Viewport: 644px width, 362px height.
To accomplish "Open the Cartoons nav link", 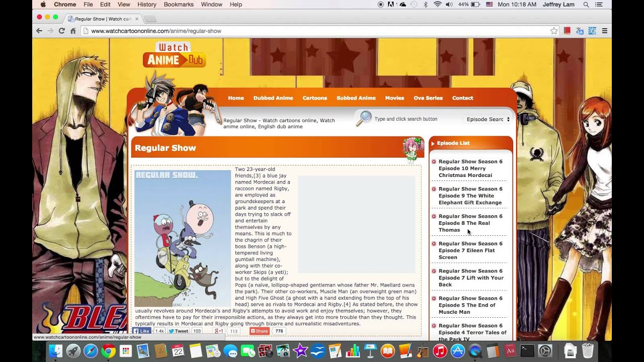I will coord(315,98).
